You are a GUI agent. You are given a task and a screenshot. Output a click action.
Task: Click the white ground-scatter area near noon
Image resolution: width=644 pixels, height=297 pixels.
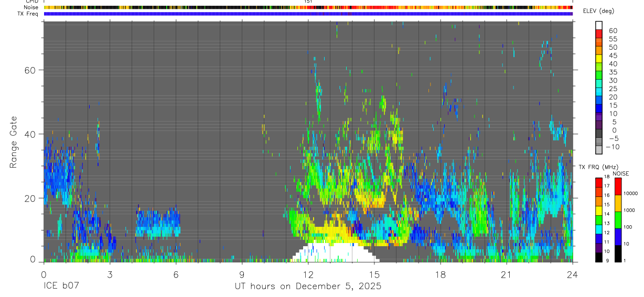coord(336,252)
